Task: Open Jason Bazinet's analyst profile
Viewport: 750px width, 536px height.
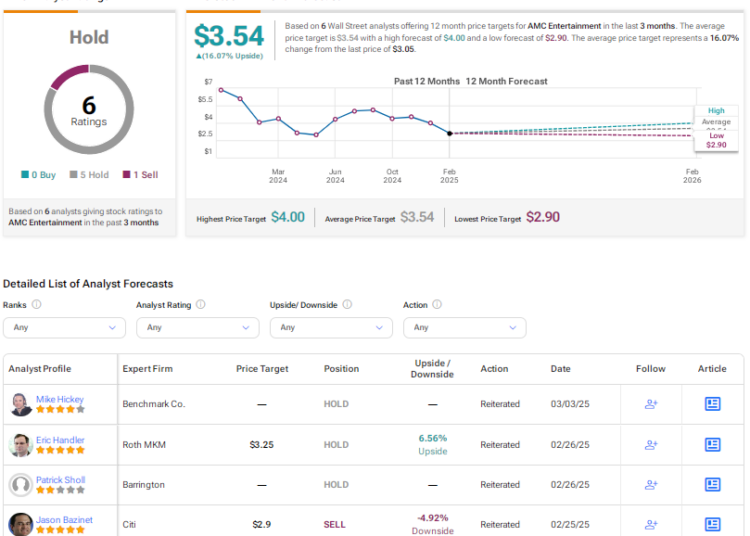Action: click(64, 520)
